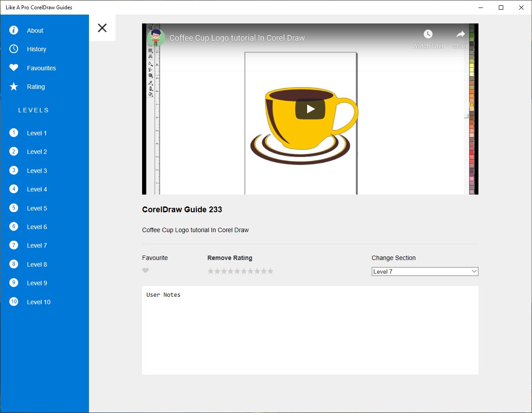532x413 pixels.
Task: Click Remove Rating
Action: click(x=230, y=258)
